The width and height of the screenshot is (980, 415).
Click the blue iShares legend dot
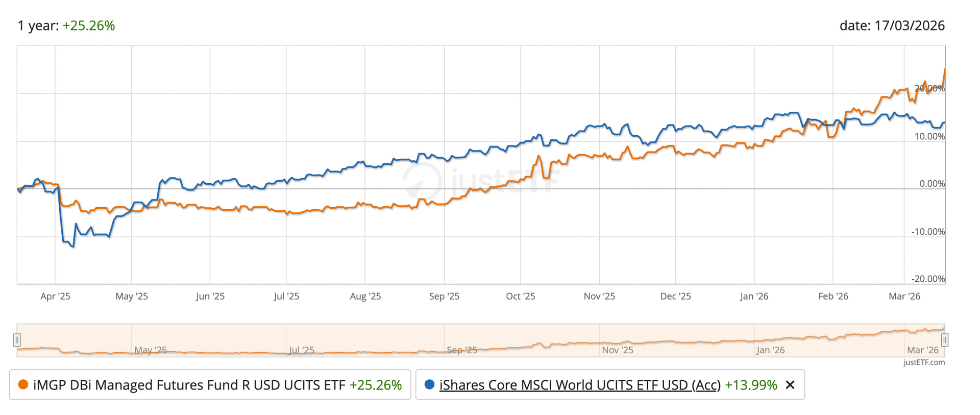[429, 384]
